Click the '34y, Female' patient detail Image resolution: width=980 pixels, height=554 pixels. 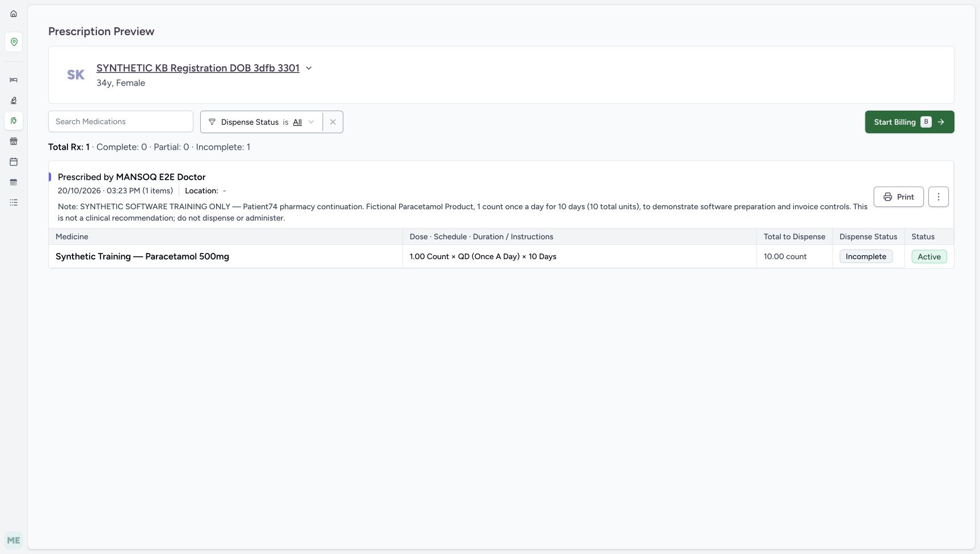coord(121,83)
